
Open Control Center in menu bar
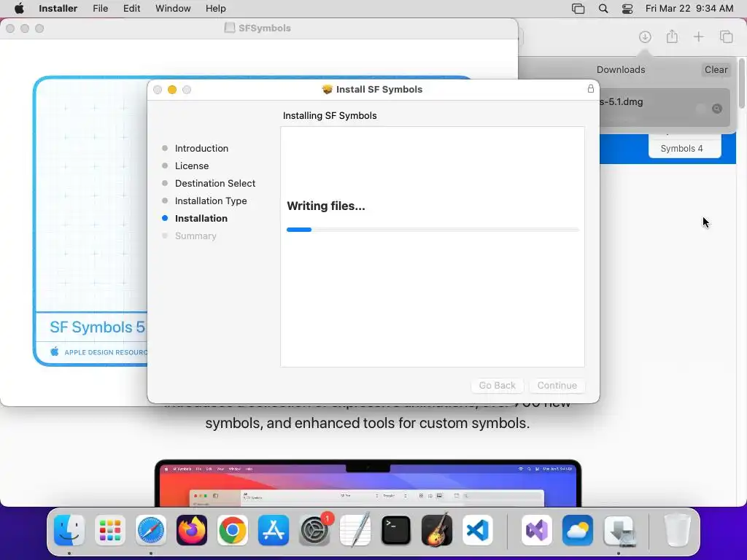(627, 9)
